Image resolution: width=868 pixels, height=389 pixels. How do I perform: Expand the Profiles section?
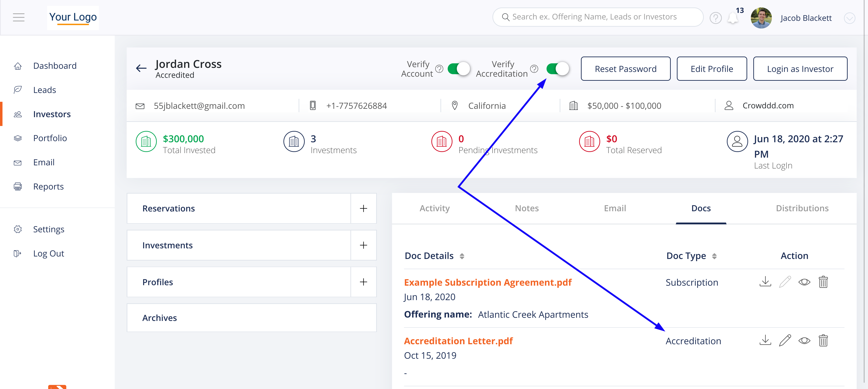363,282
